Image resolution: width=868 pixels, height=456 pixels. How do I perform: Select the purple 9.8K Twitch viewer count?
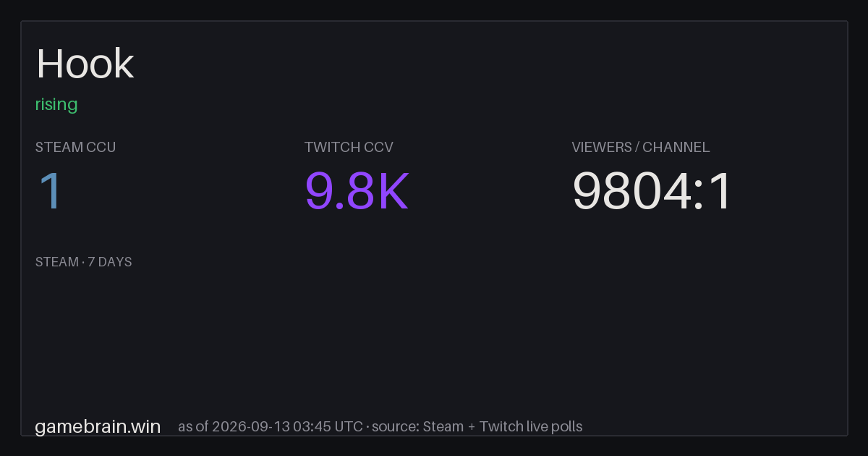tap(357, 191)
